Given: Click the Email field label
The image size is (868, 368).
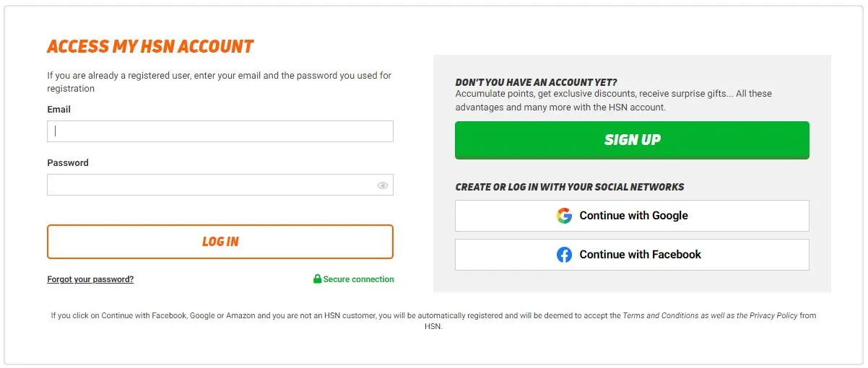Looking at the screenshot, I should (x=59, y=110).
